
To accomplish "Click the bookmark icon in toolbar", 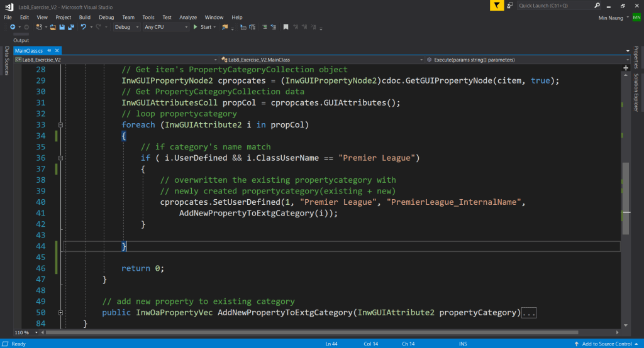I will [286, 27].
